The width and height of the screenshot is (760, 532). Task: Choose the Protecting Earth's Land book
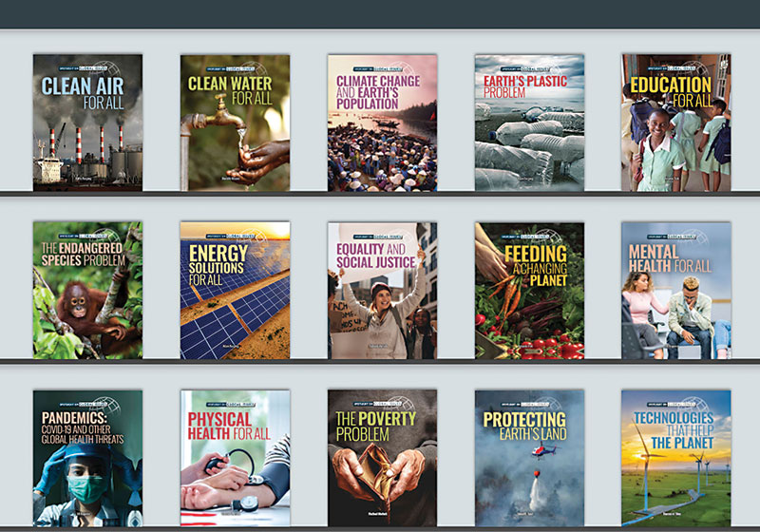529,458
